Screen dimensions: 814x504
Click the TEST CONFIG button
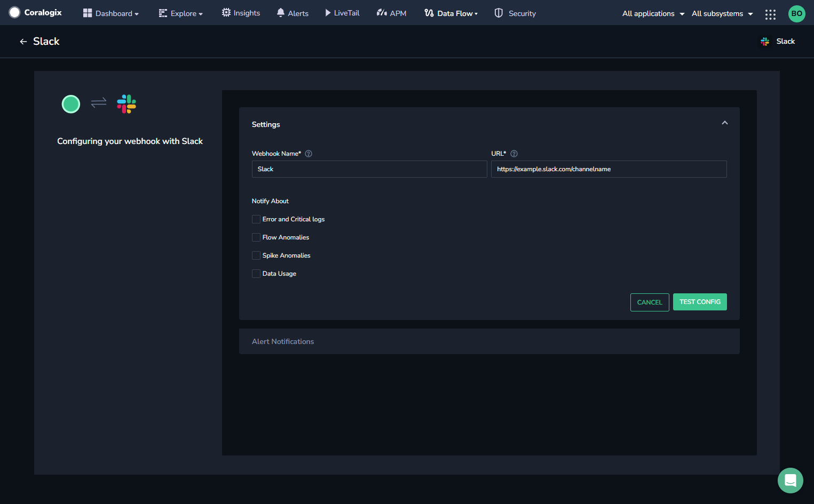point(700,302)
